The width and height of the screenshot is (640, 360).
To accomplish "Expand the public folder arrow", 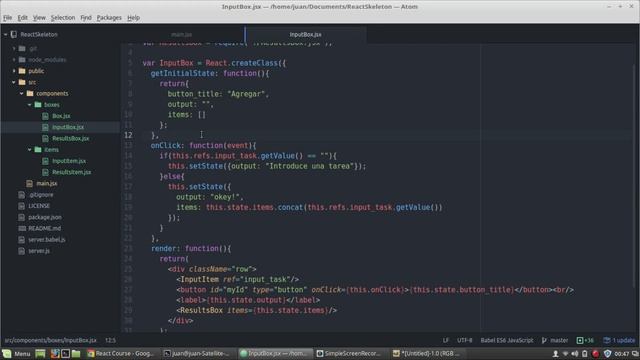I will pos(14,71).
